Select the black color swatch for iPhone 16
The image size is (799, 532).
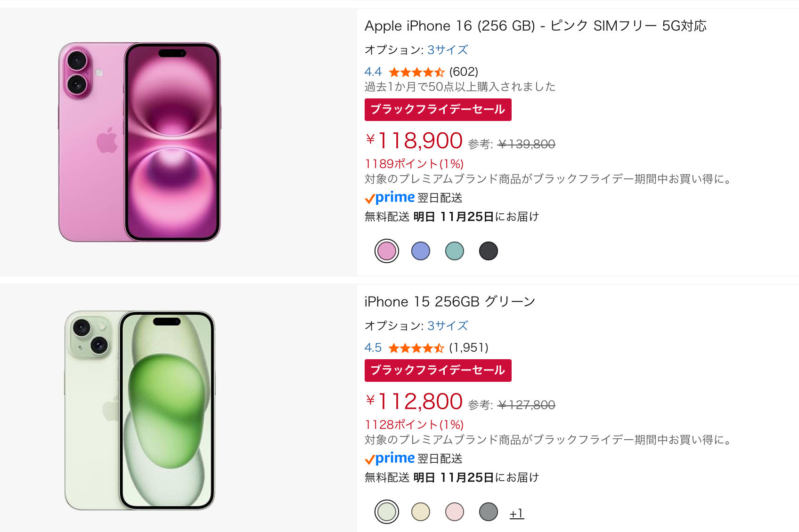[489, 251]
